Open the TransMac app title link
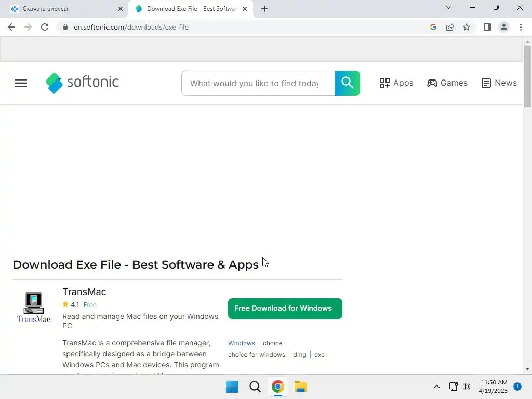This screenshot has height=399, width=532. tap(84, 292)
